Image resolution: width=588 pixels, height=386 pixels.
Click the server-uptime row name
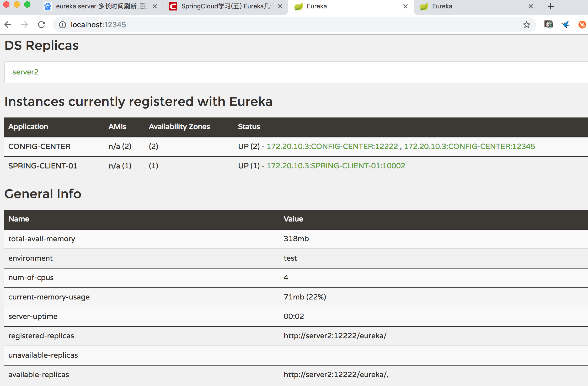[x=33, y=317]
